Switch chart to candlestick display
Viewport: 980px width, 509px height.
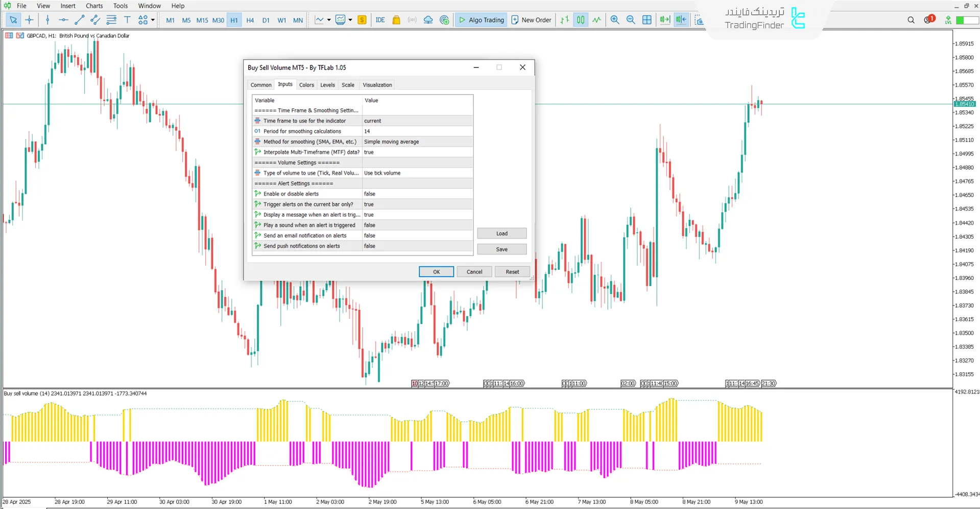pos(581,20)
